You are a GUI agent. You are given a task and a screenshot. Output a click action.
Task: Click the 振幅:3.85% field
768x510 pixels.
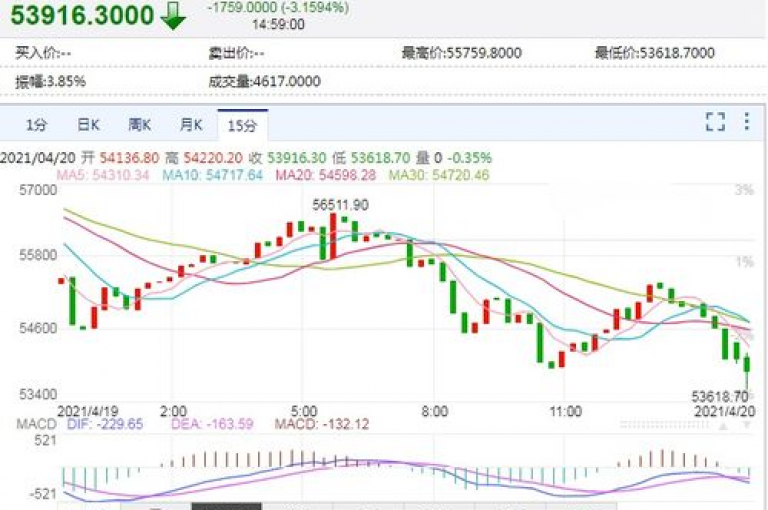(50, 81)
